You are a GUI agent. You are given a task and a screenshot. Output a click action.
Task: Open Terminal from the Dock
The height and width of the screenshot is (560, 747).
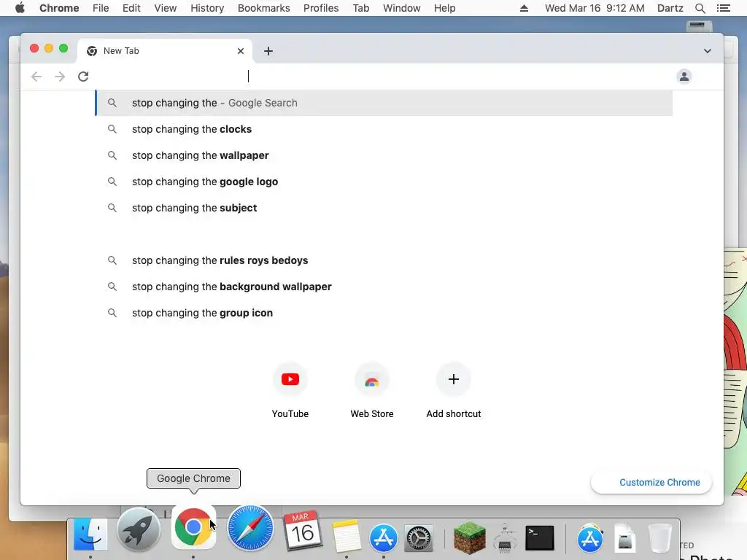540,537
